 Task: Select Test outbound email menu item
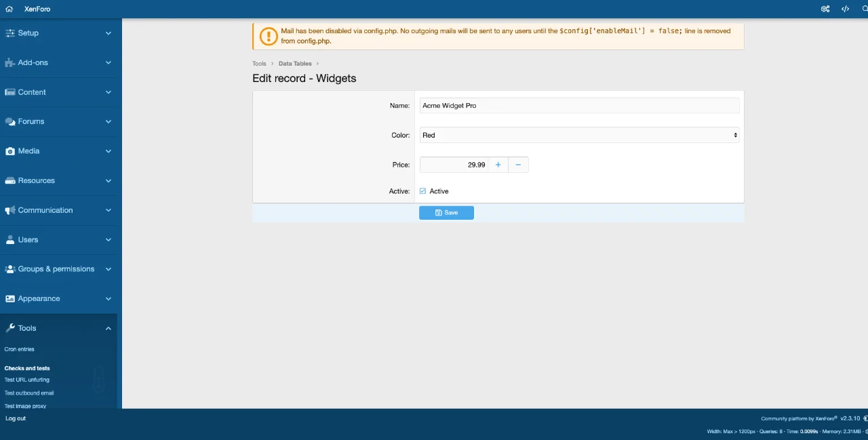[x=29, y=393]
